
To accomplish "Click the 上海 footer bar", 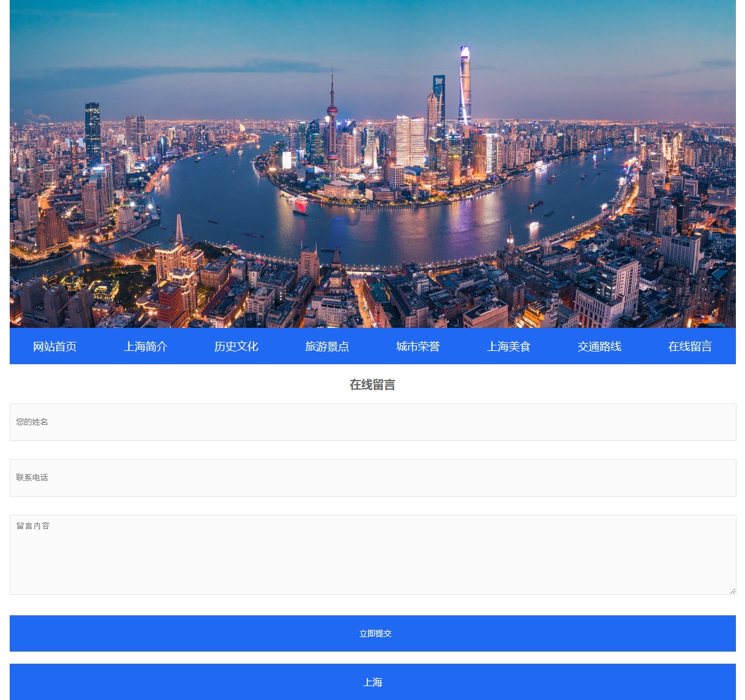I will 372,682.
